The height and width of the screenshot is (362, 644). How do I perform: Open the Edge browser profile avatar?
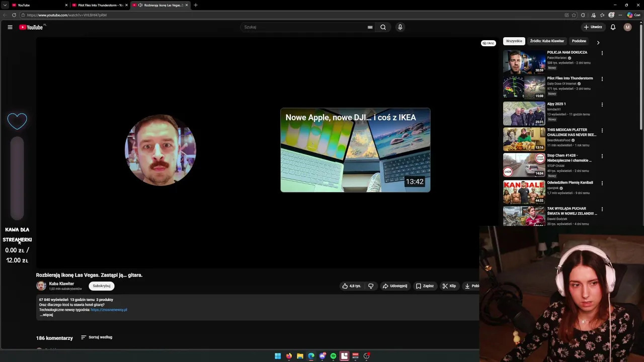click(x=611, y=15)
